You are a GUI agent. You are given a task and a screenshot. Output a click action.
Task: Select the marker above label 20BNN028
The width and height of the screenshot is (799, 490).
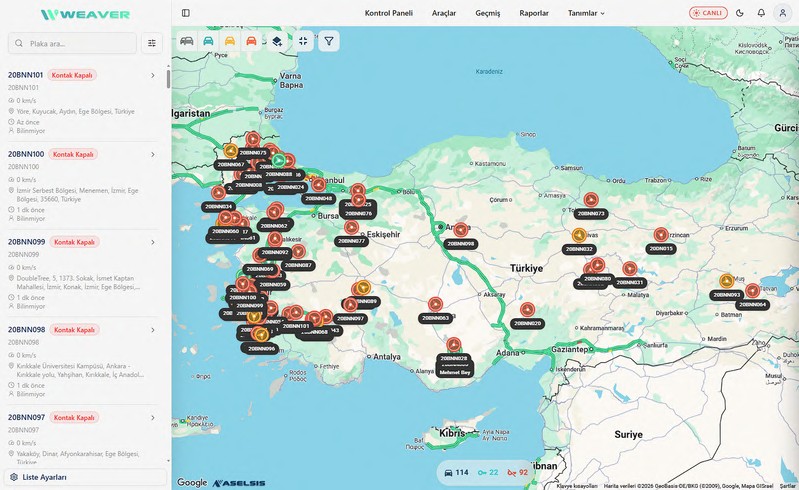(x=454, y=344)
